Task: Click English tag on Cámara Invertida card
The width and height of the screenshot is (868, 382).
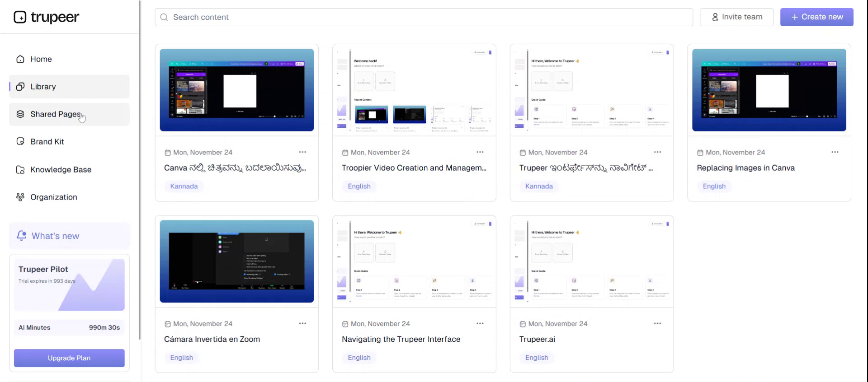Action: point(181,358)
